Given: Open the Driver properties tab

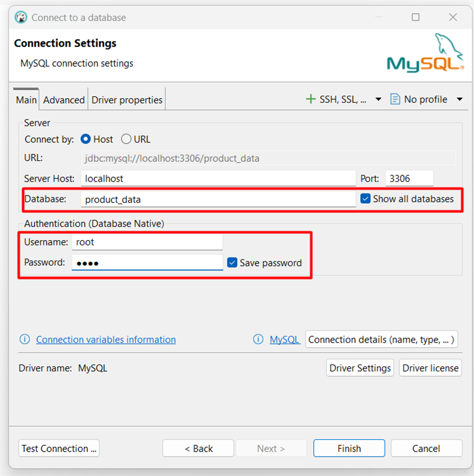Looking at the screenshot, I should (x=127, y=100).
